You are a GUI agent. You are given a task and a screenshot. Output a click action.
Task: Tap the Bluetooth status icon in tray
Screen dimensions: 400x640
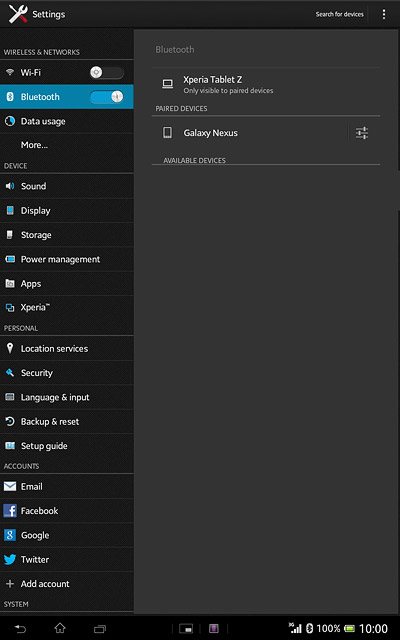click(x=309, y=629)
